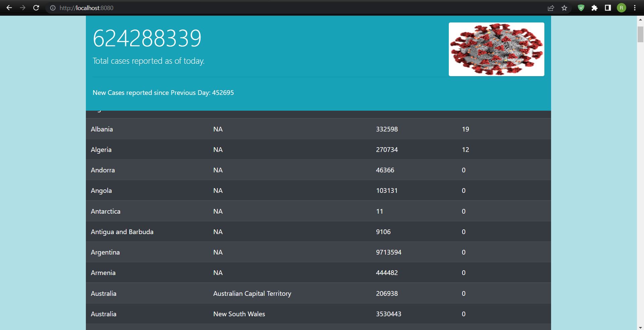
Task: Click the page scrollbar down arrow
Action: [640, 327]
